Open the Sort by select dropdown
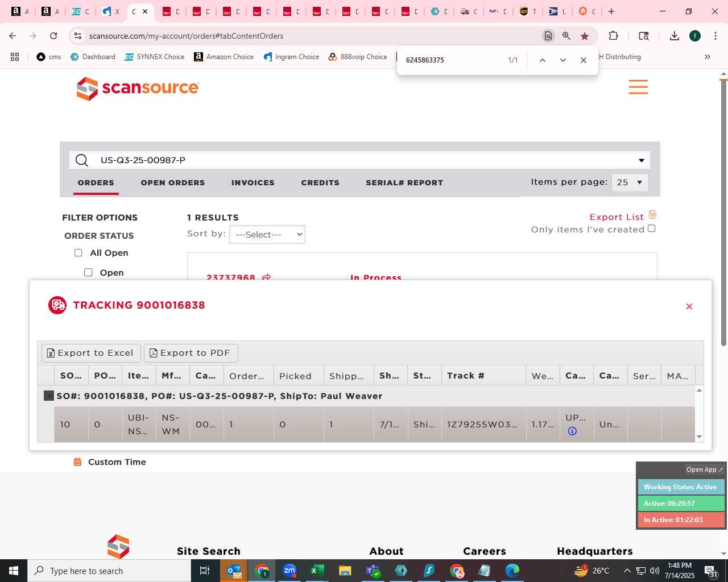Image resolution: width=728 pixels, height=582 pixels. (x=267, y=235)
